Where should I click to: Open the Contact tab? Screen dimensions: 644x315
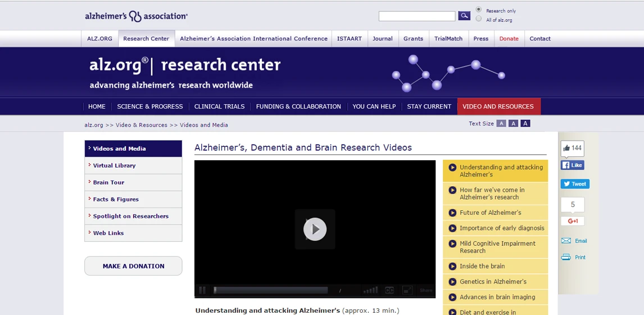pos(540,39)
